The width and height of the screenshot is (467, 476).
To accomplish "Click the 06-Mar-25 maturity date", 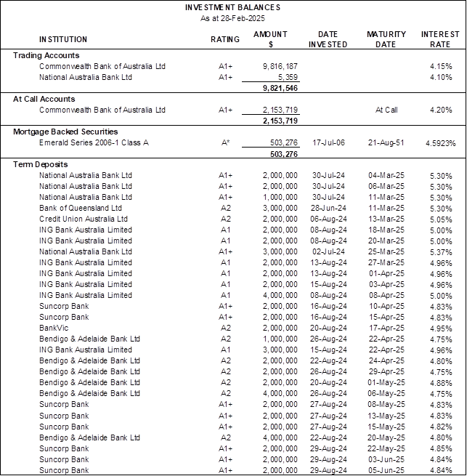I will pos(386,186).
